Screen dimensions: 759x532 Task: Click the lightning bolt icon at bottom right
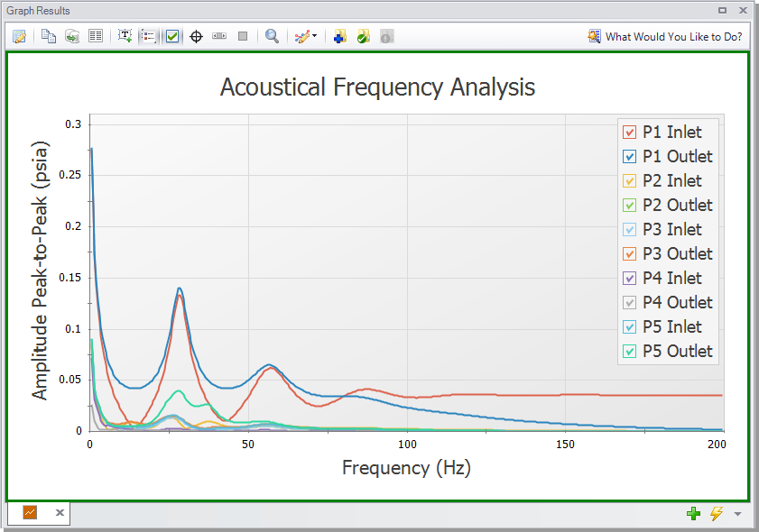tap(717, 513)
